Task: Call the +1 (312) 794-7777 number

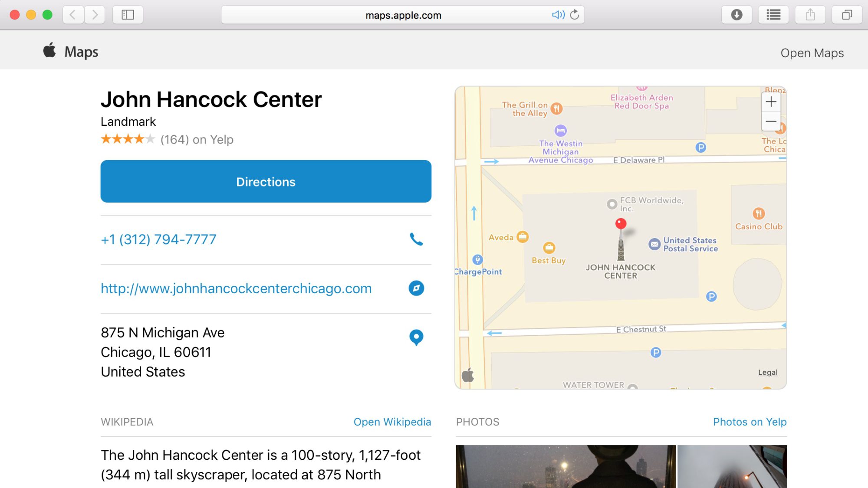Action: (158, 239)
